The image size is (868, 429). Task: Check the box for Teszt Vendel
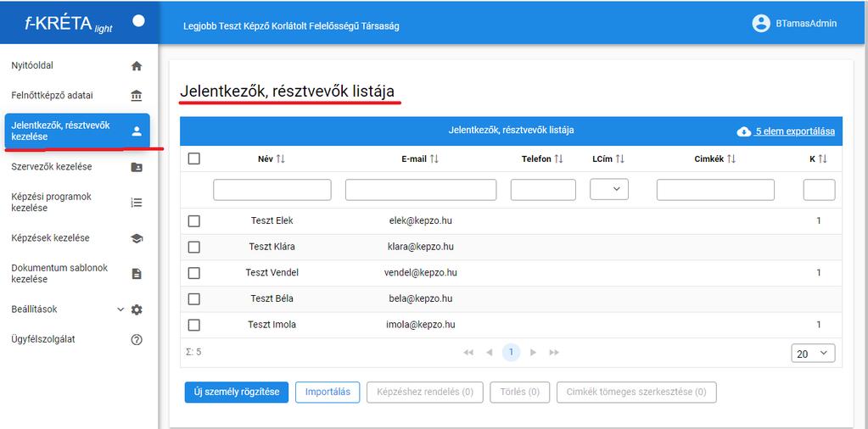pyautogui.click(x=193, y=273)
